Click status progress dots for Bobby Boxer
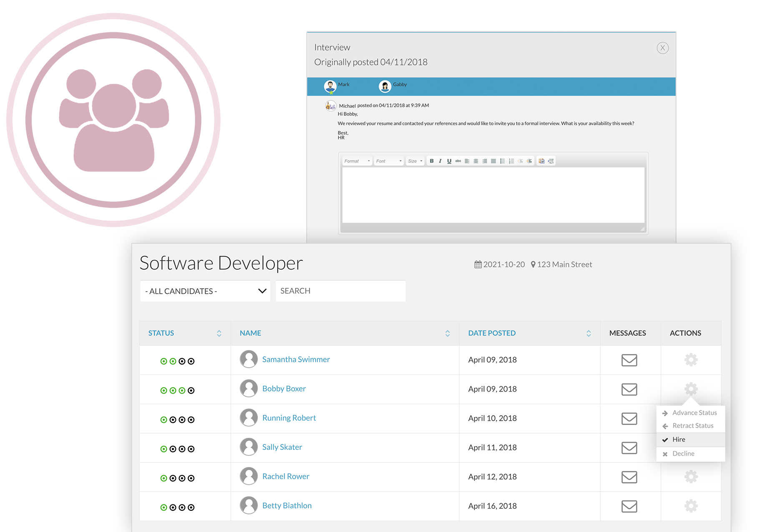 177,390
